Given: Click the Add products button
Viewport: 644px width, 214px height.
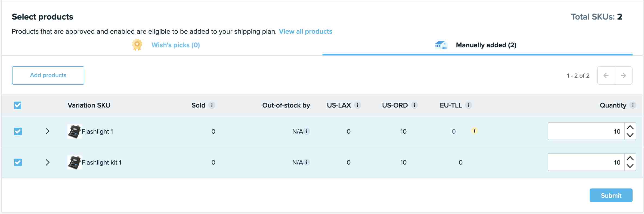Looking at the screenshot, I should pyautogui.click(x=48, y=75).
